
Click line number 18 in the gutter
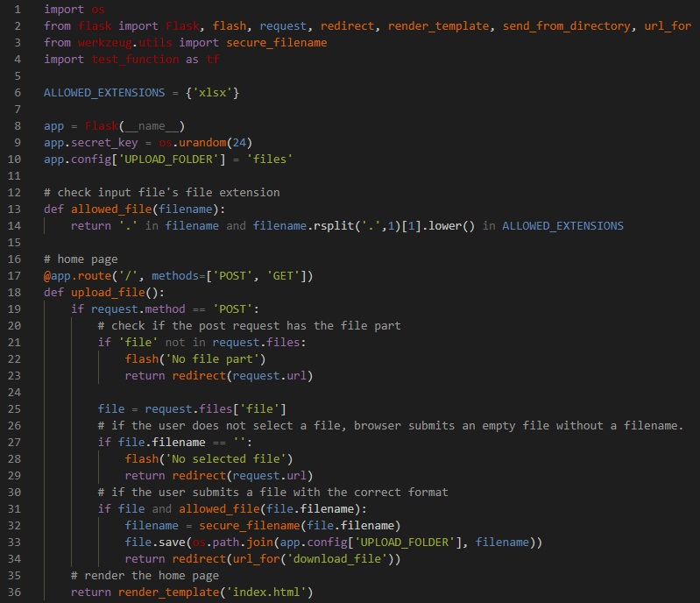14,292
